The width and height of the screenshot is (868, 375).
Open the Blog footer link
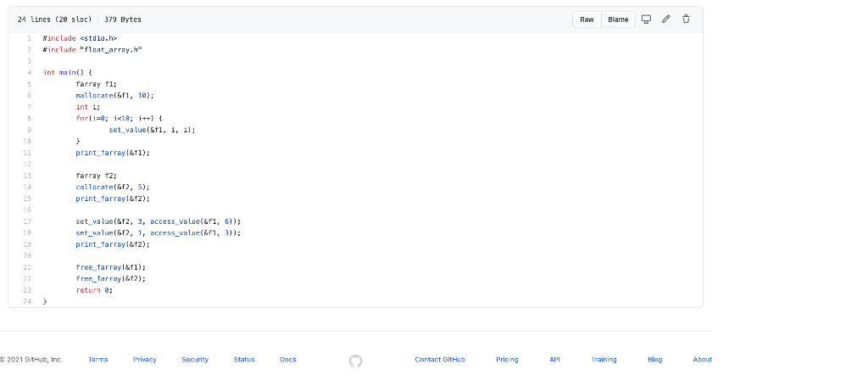(x=655, y=360)
